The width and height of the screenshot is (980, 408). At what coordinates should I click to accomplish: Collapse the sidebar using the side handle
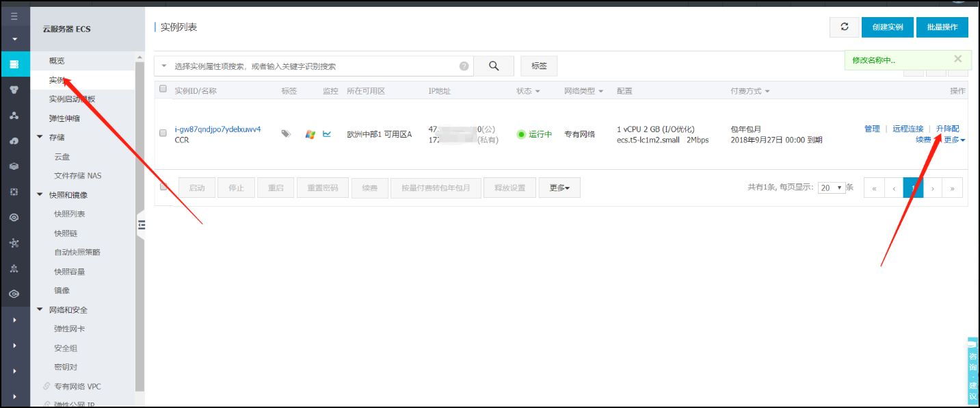tap(142, 225)
